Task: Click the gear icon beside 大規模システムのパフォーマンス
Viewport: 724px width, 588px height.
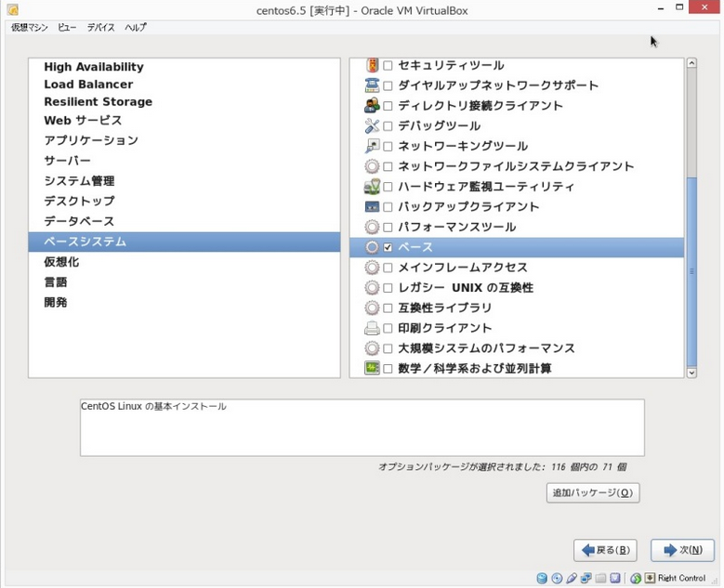Action: click(372, 348)
